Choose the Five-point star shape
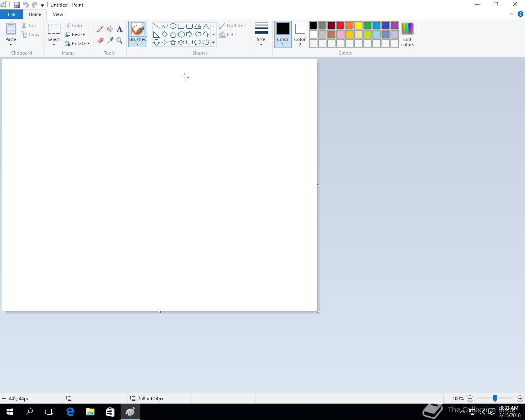This screenshot has height=420, width=525. pos(173,42)
